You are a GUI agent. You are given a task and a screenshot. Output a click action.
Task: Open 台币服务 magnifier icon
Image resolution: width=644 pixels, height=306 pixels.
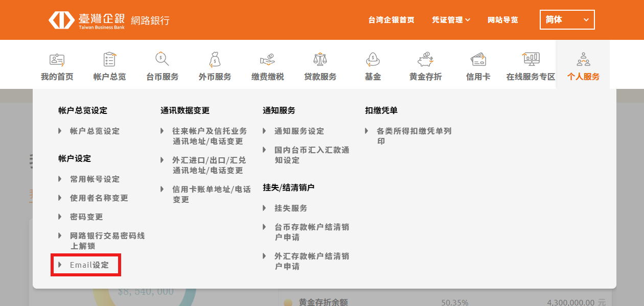[x=162, y=60]
